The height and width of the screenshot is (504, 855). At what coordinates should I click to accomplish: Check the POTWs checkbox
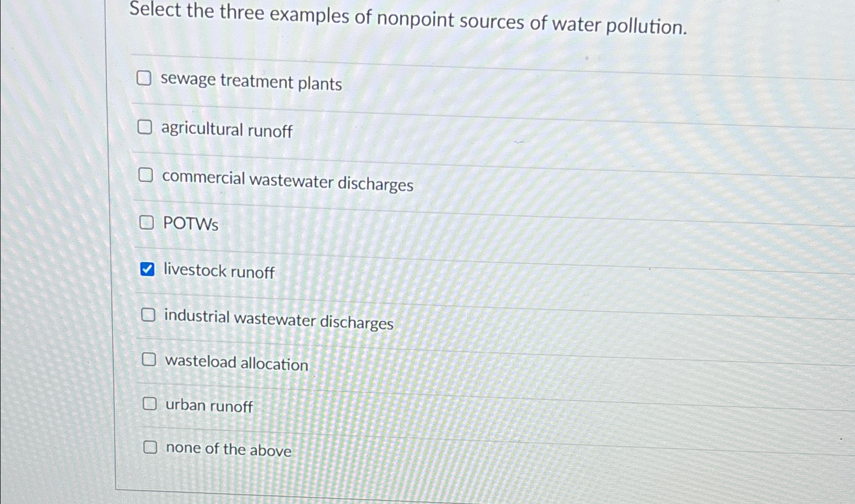click(x=147, y=222)
